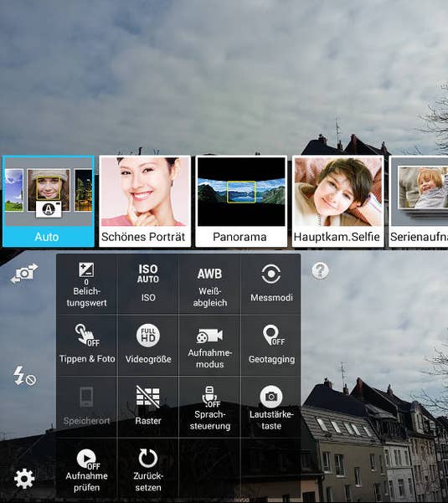Screen dimensions: 448x503
Task: Open settings with the gear icon
Action: pos(24,479)
